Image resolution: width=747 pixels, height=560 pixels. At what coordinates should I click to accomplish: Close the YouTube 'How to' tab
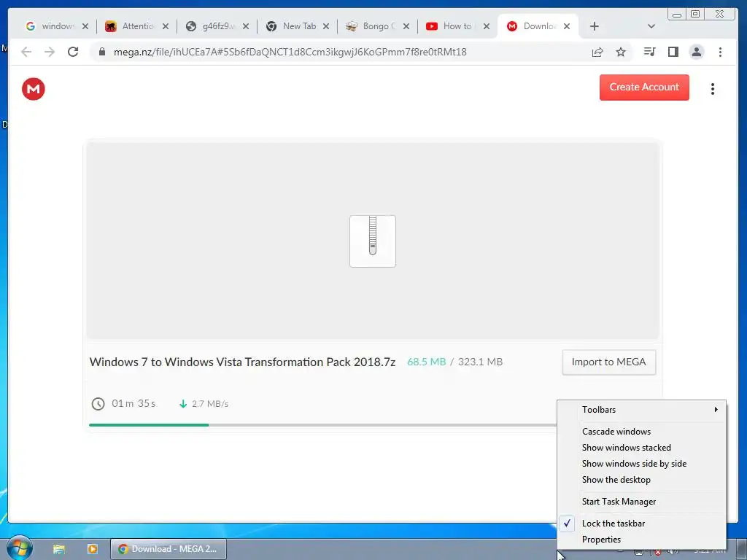tap(487, 26)
